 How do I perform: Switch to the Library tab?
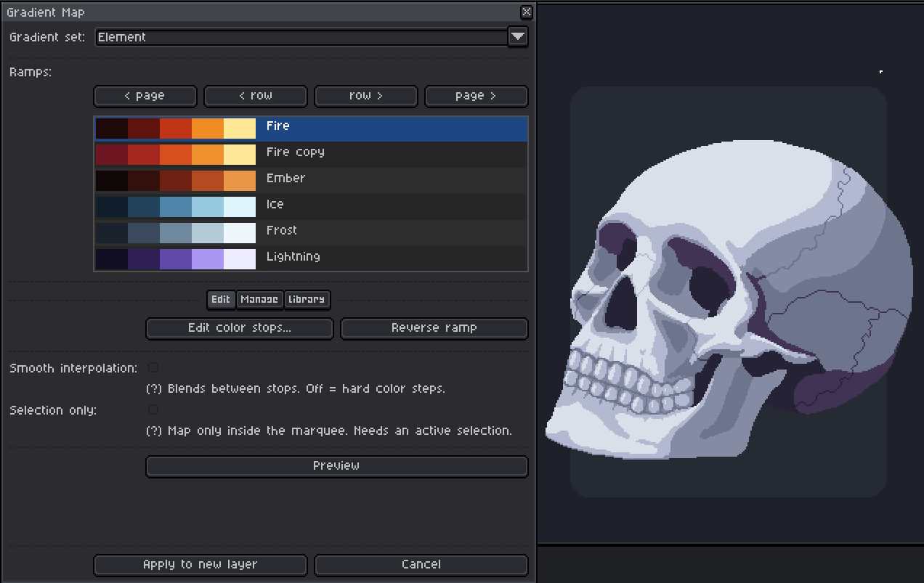coord(306,299)
